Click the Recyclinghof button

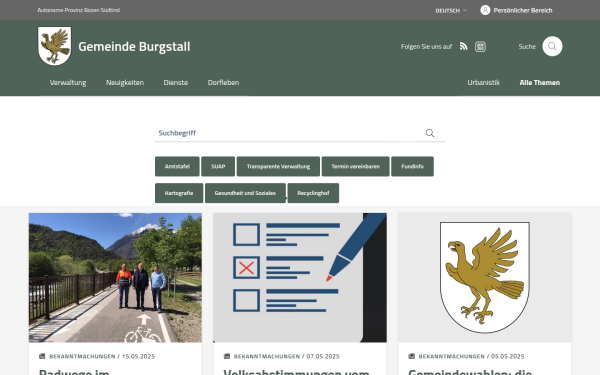[313, 193]
